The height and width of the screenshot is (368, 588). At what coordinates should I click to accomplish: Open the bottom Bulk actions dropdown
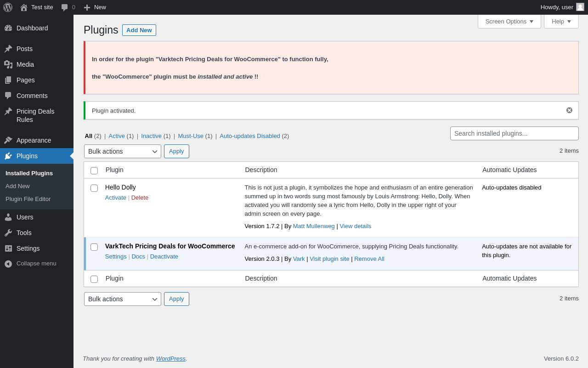click(x=123, y=299)
